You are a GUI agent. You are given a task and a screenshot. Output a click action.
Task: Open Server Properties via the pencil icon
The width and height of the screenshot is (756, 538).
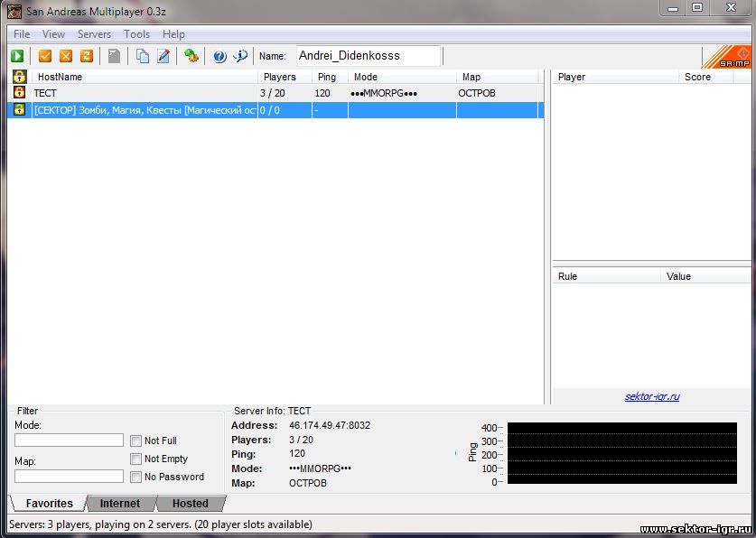[x=163, y=56]
